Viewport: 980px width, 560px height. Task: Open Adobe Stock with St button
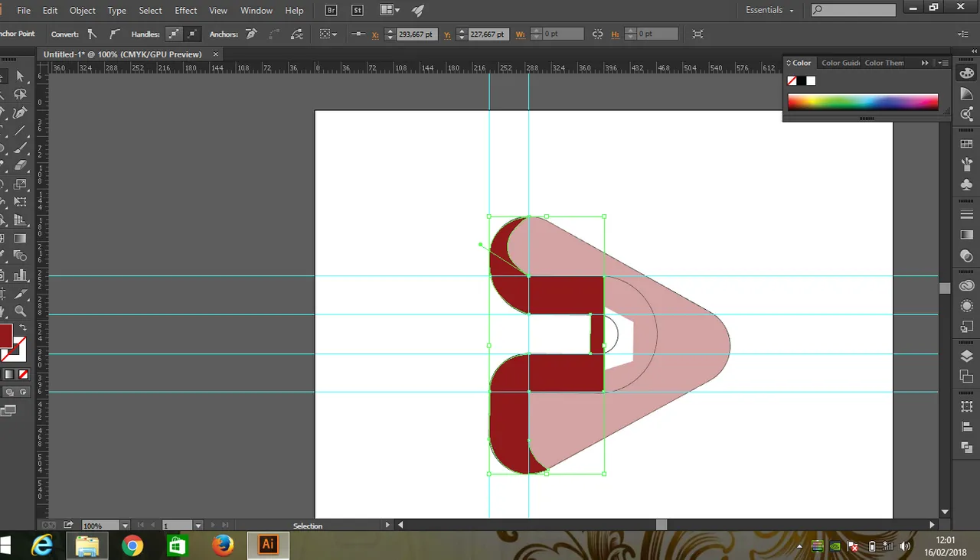357,10
